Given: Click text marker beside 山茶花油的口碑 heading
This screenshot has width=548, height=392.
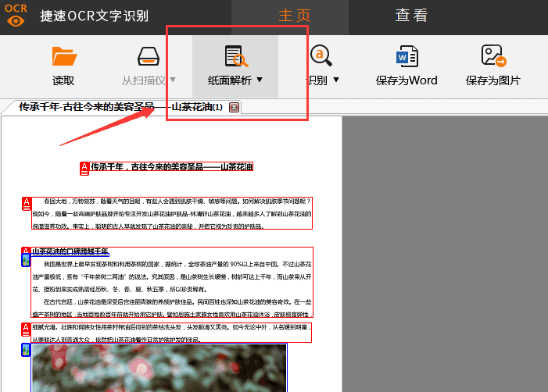Looking at the screenshot, I should tap(26, 251).
